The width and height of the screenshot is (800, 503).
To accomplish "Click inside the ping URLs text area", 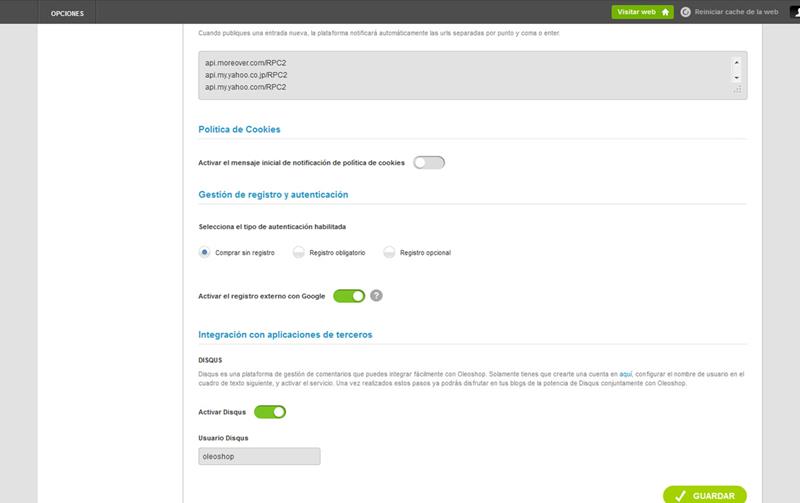I will tap(460, 75).
